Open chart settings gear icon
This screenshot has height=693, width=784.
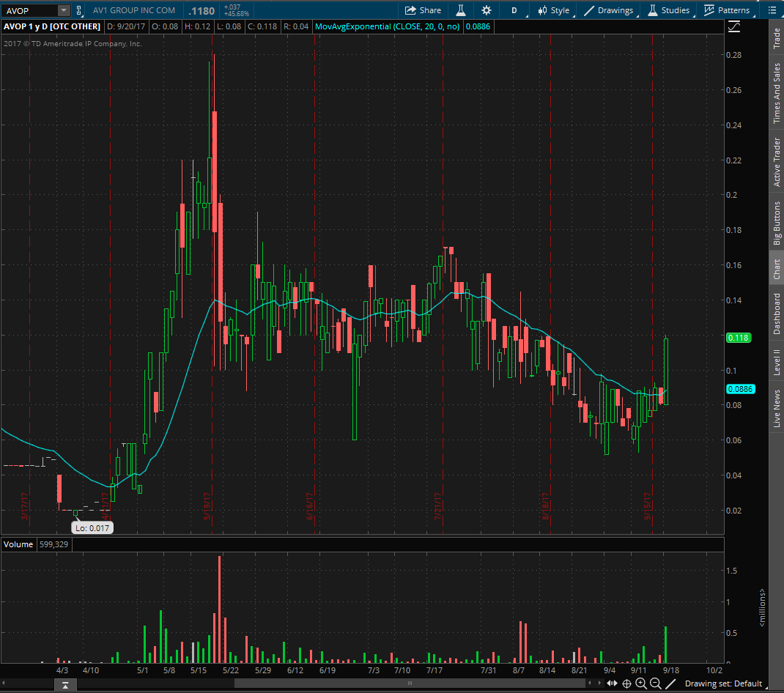click(487, 10)
